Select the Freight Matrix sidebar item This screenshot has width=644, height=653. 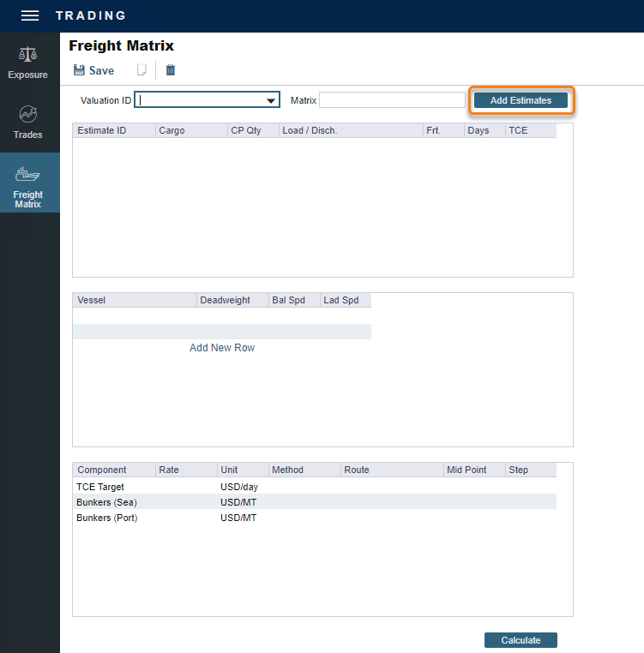pos(28,184)
